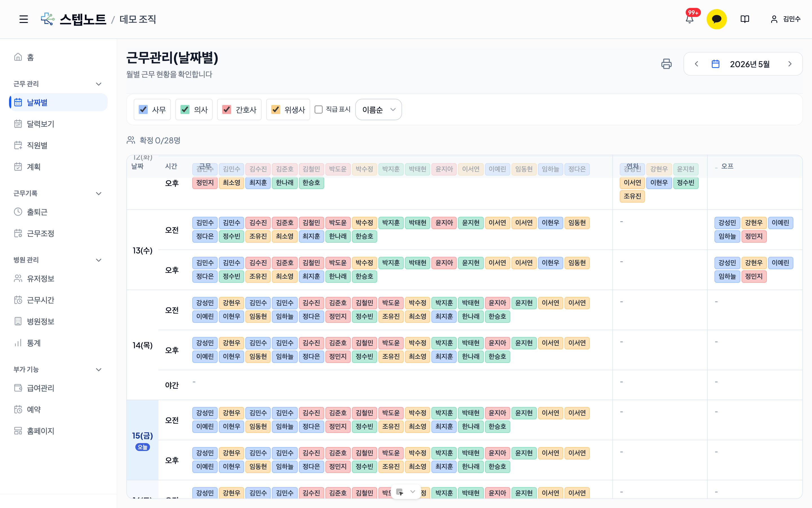Click the 2026년 5월 month label

[750, 64]
